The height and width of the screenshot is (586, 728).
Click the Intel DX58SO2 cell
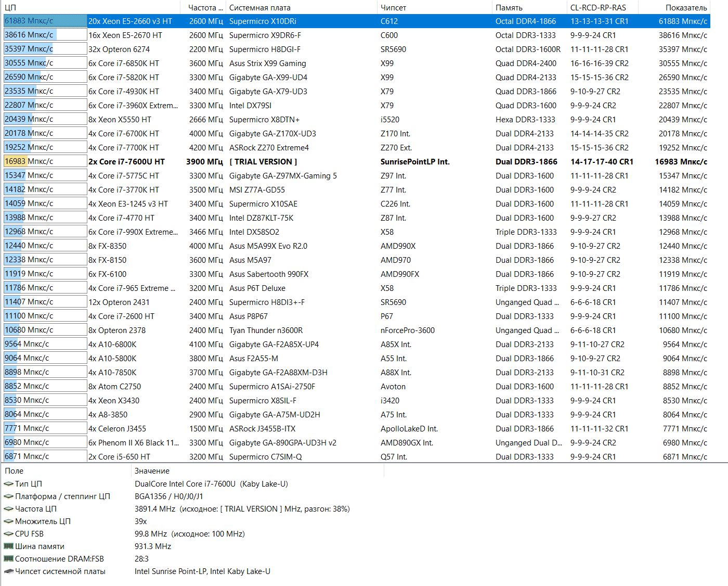[254, 232]
